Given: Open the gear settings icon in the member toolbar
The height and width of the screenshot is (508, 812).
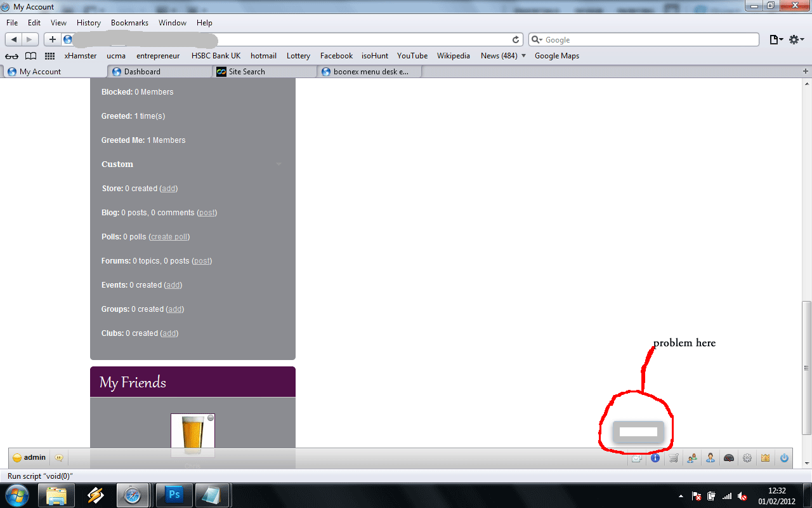Looking at the screenshot, I should click(x=747, y=458).
